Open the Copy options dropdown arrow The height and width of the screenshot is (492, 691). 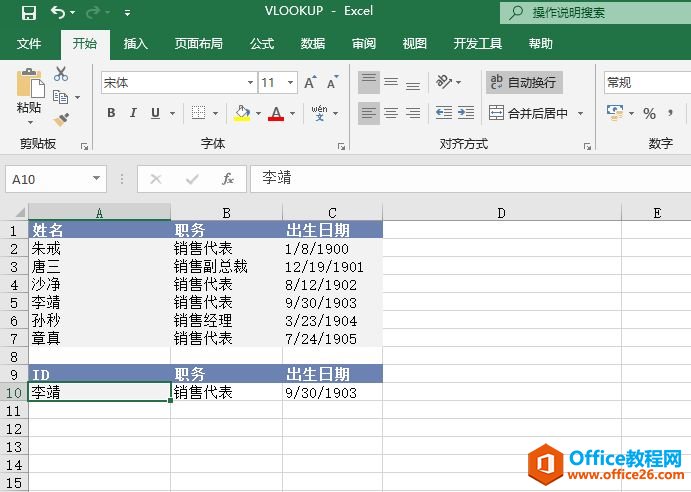78,97
